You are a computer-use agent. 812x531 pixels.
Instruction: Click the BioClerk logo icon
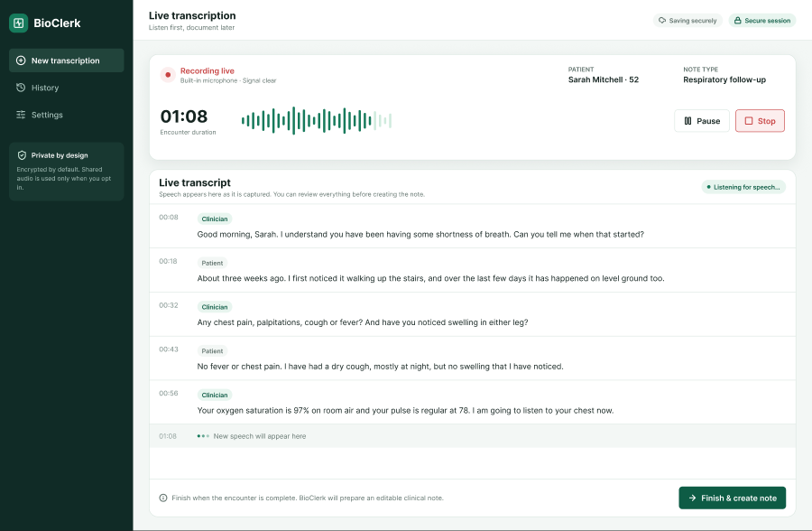point(19,23)
